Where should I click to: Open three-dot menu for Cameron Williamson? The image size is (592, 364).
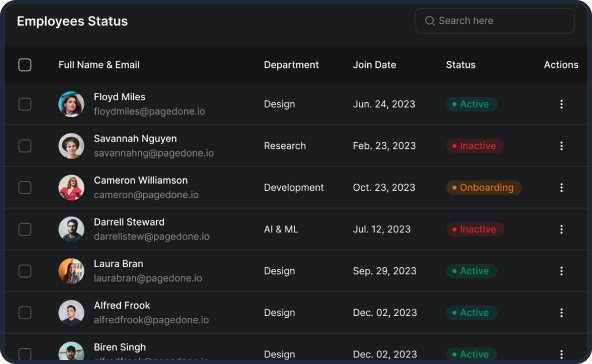[561, 188]
